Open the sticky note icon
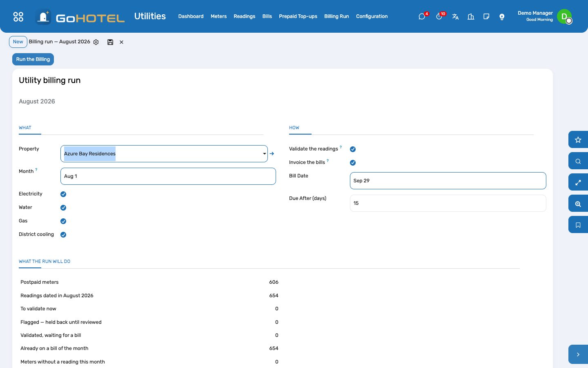 486,17
